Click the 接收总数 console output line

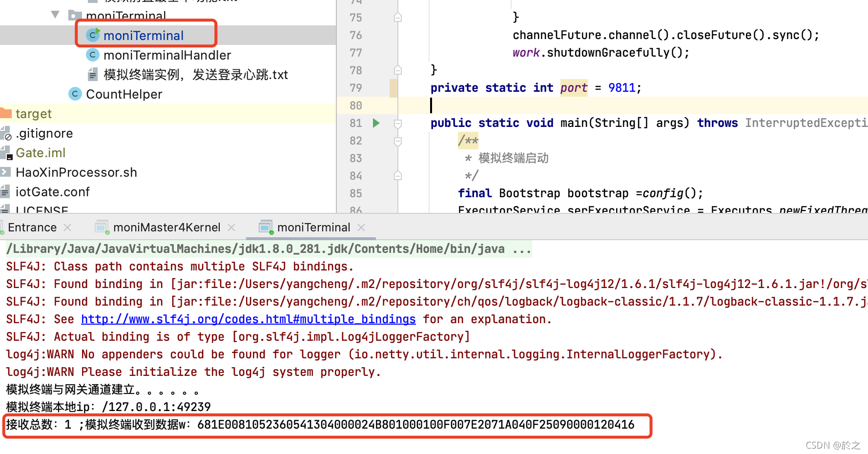320,425
